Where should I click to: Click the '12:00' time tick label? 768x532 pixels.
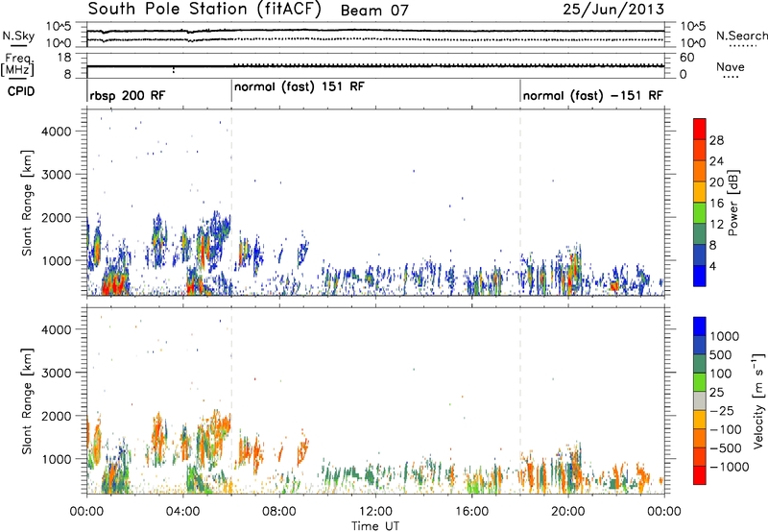click(x=375, y=512)
